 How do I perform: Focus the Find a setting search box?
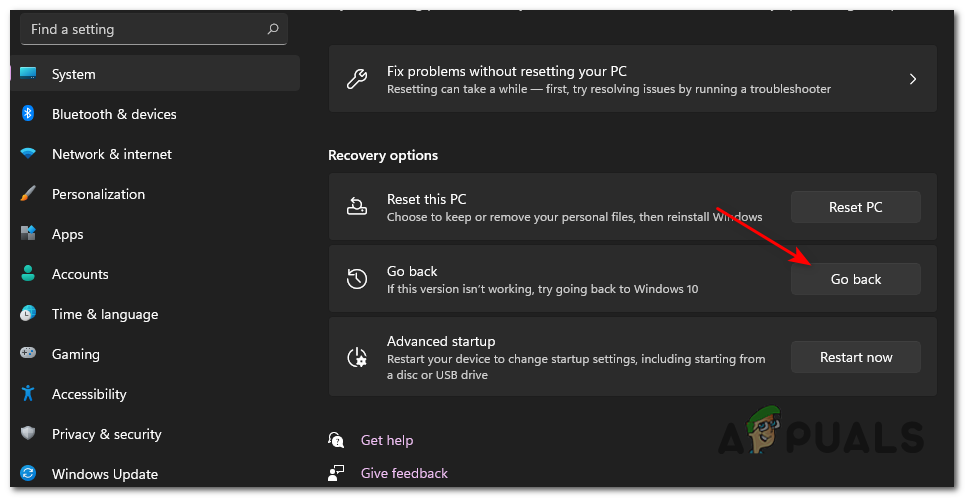tap(140, 30)
